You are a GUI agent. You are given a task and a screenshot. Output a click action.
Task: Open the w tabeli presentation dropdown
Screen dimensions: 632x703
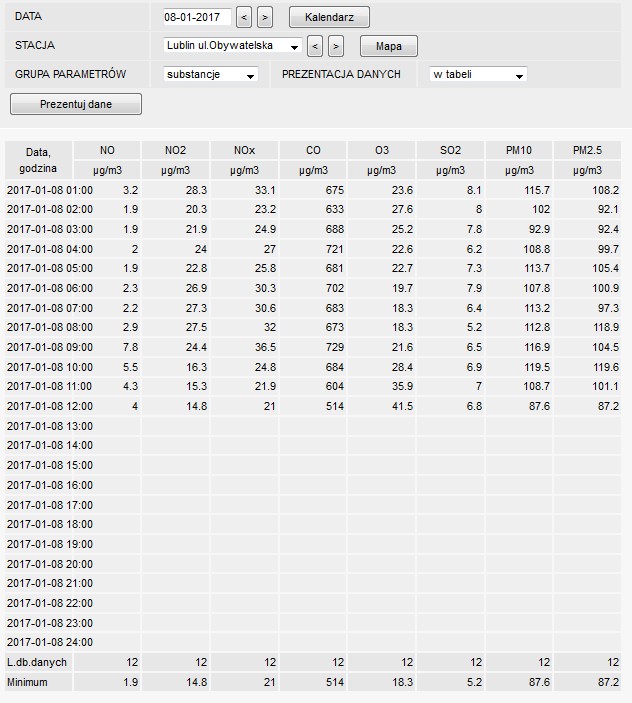(478, 74)
